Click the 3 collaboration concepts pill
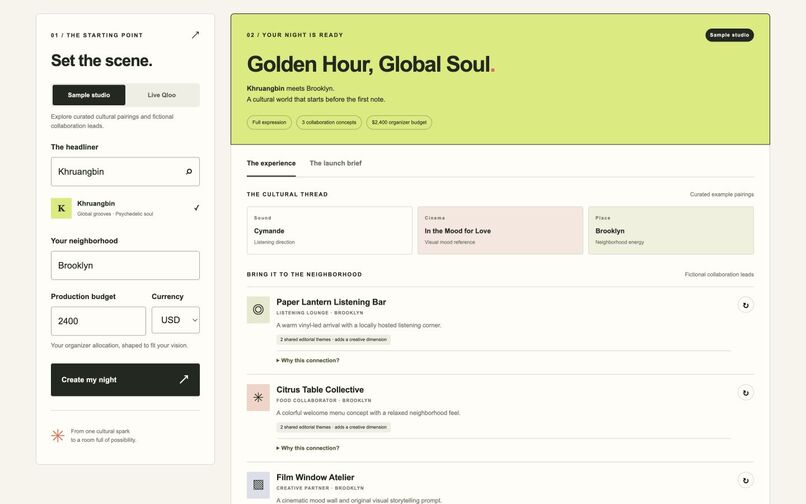This screenshot has width=806, height=504. 329,122
